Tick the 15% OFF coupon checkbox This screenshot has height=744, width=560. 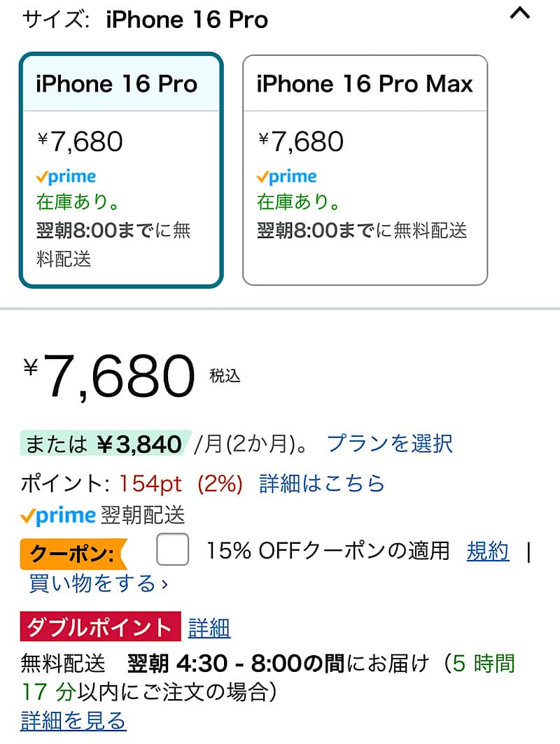tap(173, 549)
